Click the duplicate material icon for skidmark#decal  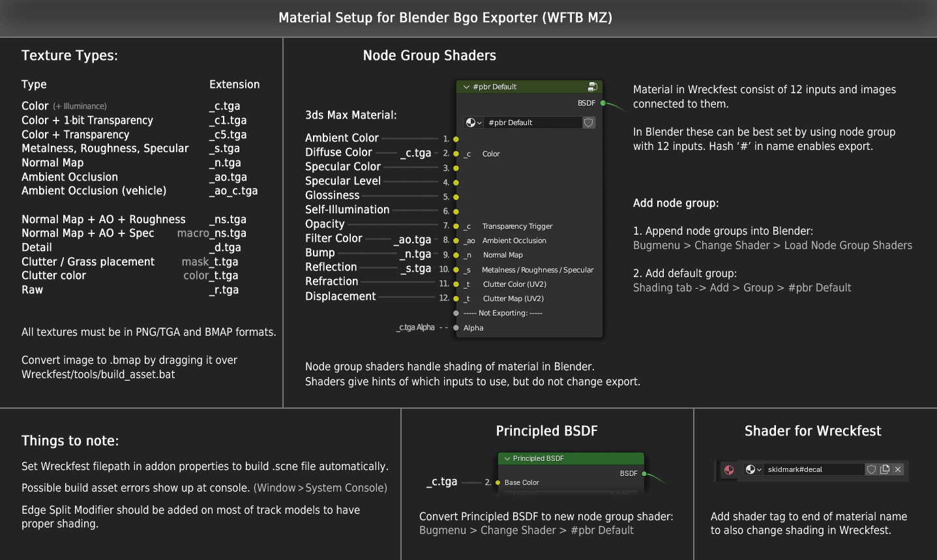point(885,469)
